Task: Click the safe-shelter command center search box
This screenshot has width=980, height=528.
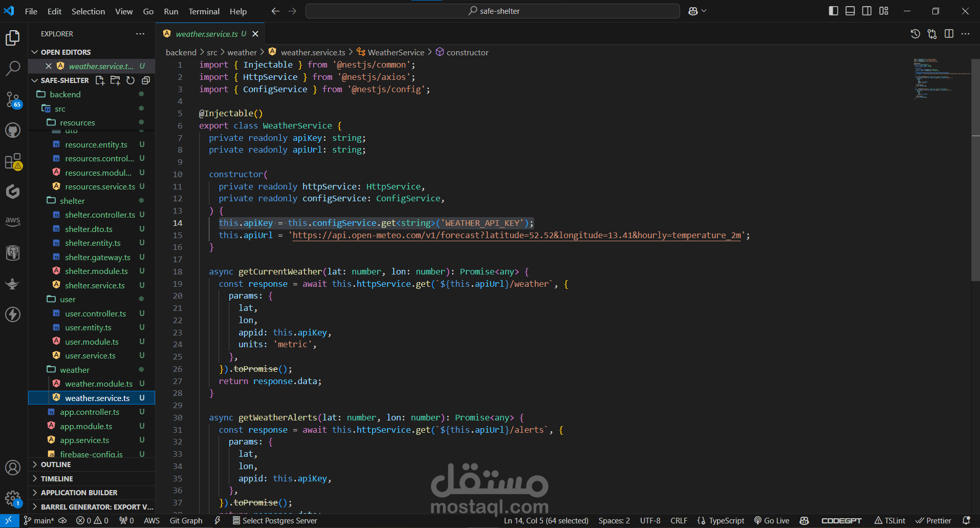Action: pyautogui.click(x=492, y=11)
